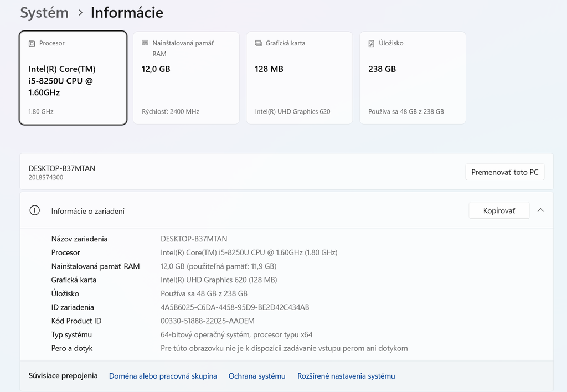Click the Úložisko row value in device list

tap(204, 293)
